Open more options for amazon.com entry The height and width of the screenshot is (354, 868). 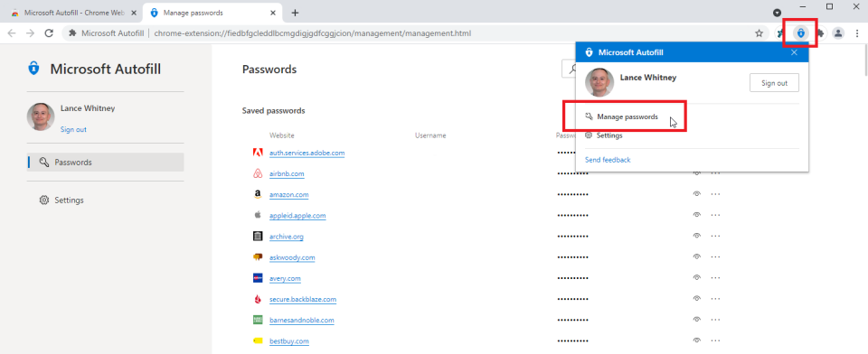click(x=715, y=194)
